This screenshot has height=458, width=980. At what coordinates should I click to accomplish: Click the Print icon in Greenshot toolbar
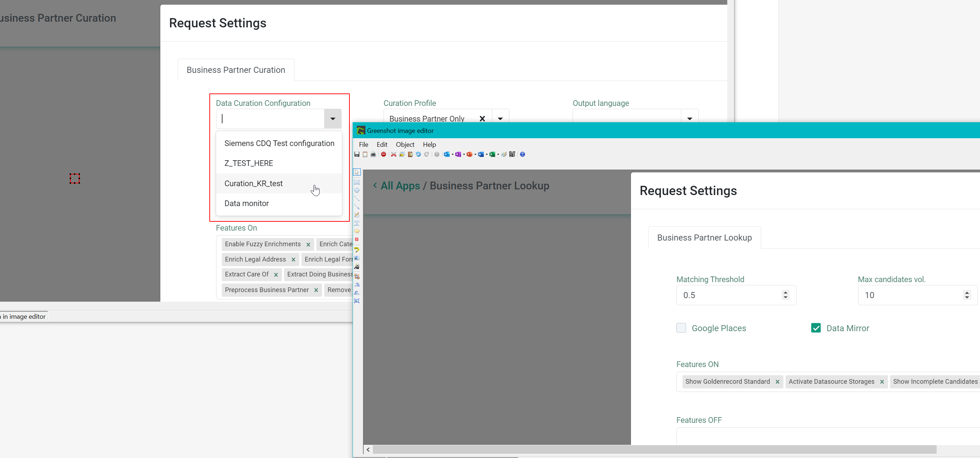coord(373,155)
